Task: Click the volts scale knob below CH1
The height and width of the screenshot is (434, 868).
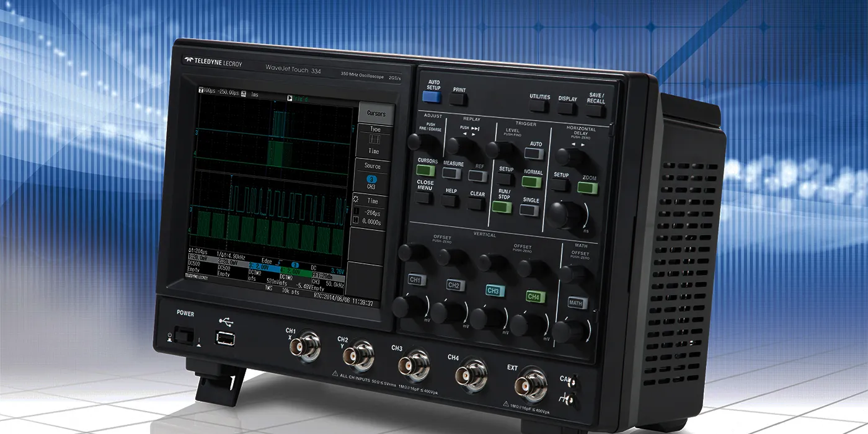Action: [409, 306]
